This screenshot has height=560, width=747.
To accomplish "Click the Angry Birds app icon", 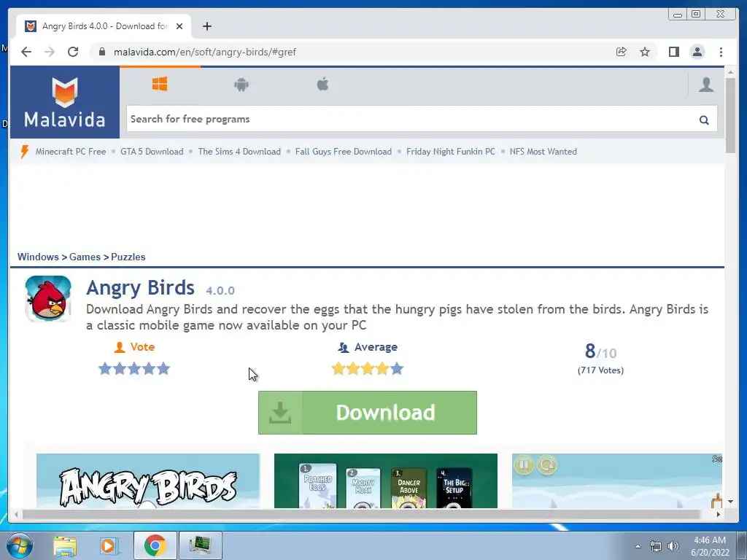I will [48, 299].
